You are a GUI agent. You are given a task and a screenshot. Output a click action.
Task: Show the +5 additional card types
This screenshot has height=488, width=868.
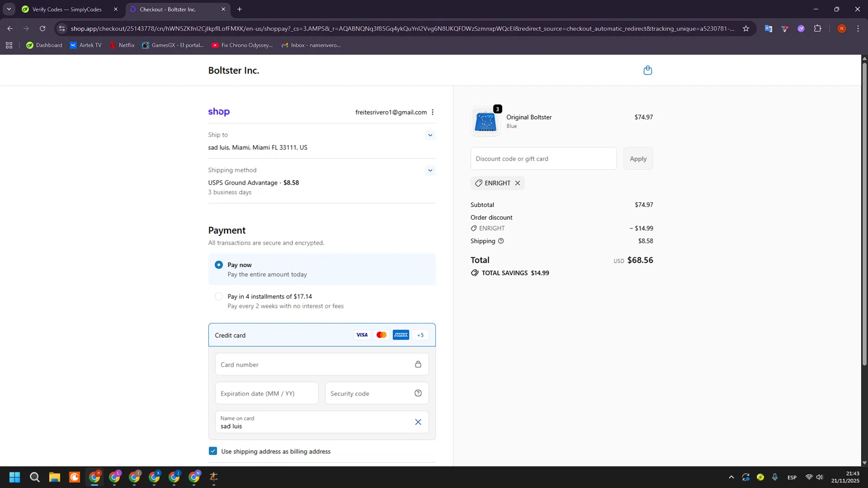[421, 335]
